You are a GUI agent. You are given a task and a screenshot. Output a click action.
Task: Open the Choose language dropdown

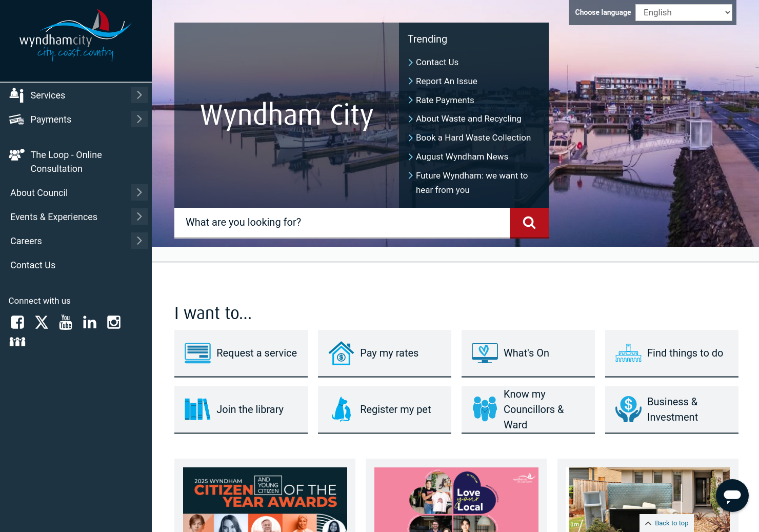click(x=683, y=13)
